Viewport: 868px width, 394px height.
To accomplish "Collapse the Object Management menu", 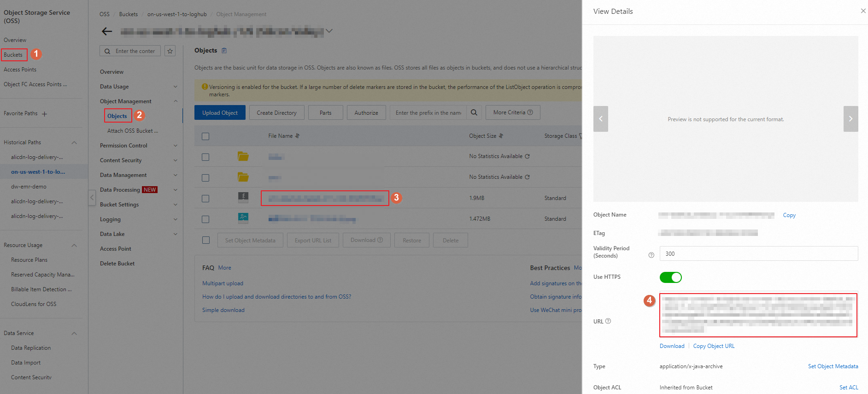I will (175, 101).
